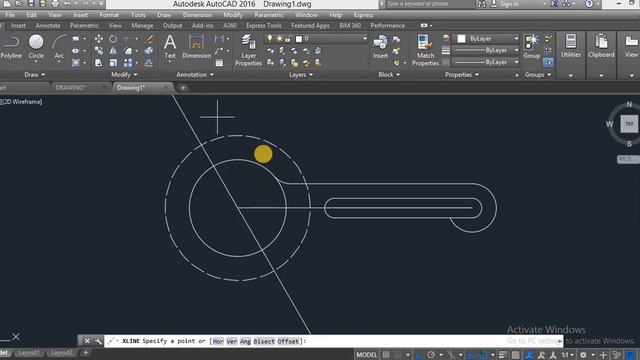Click the Copy tool icon in Modify
This screenshot has height=360, width=640.
98,51
